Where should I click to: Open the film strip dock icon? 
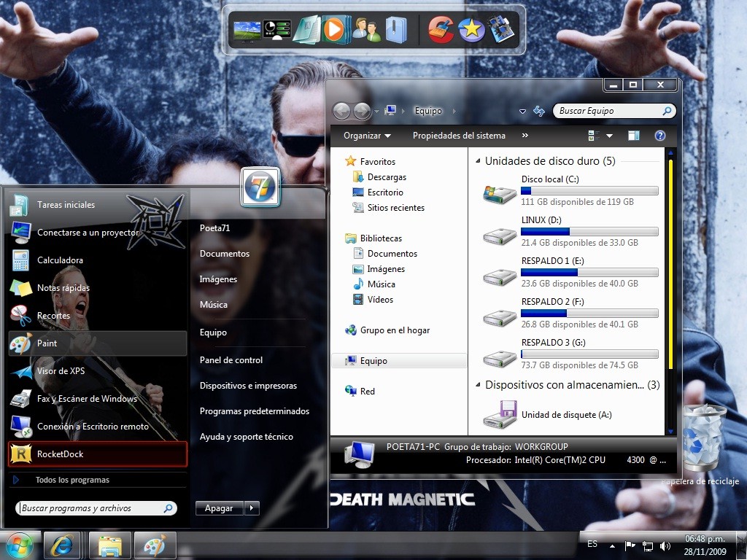tap(501, 30)
